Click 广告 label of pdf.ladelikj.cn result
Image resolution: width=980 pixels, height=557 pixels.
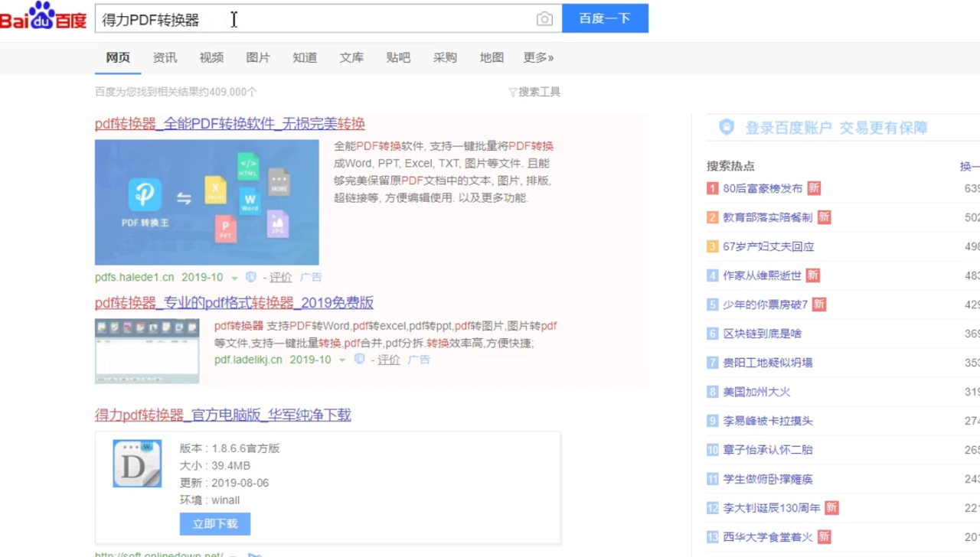click(x=419, y=360)
